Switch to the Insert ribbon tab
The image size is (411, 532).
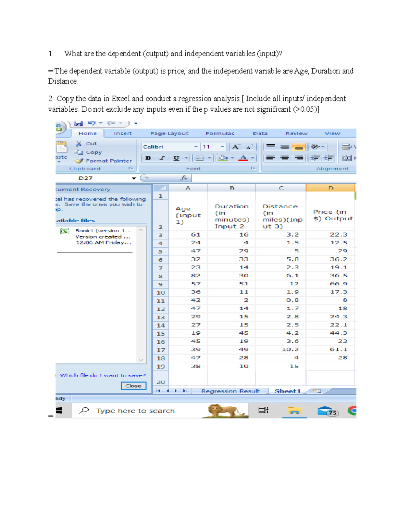click(x=123, y=133)
